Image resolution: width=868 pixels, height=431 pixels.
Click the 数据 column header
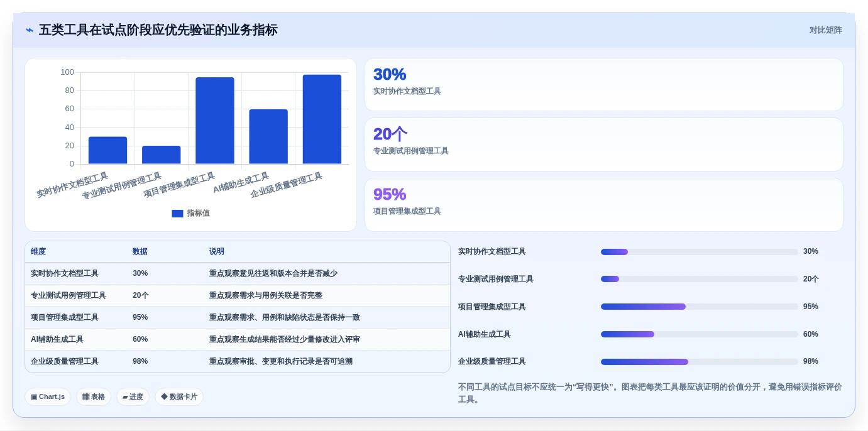(x=140, y=251)
